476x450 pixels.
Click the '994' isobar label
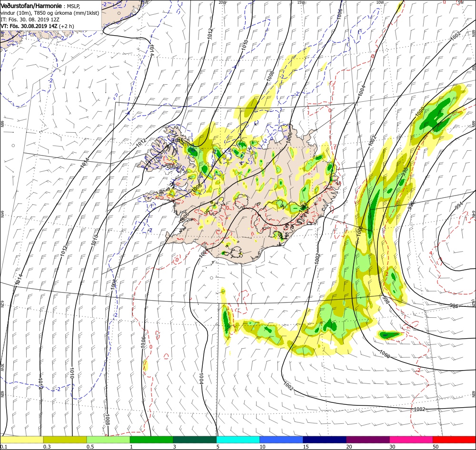(459, 205)
